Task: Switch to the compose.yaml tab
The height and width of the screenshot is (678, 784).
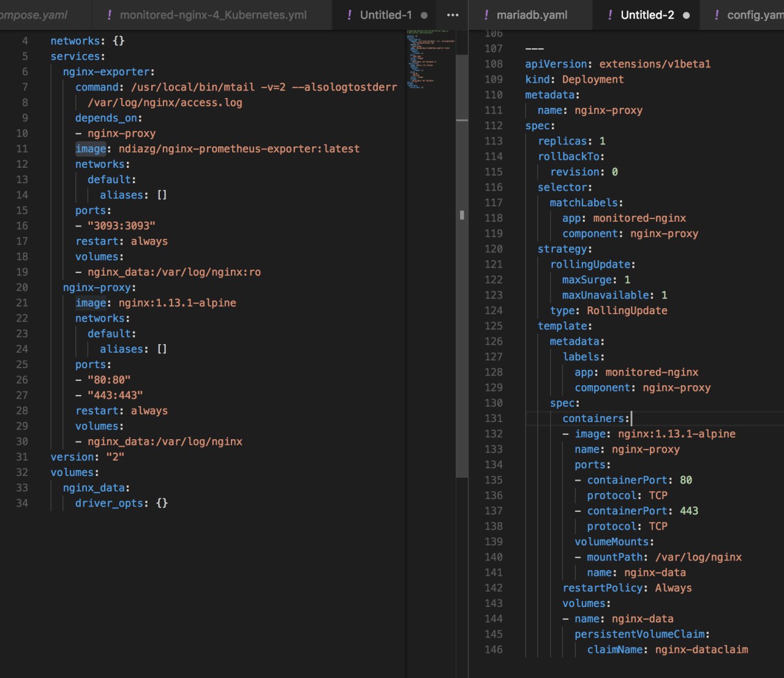Action: pos(34,15)
